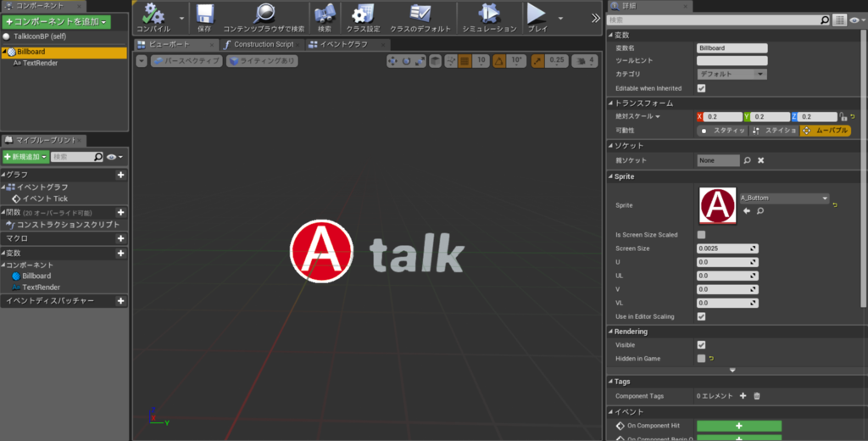Image resolution: width=868 pixels, height=441 pixels.
Task: Select scale mode icon in viewport
Action: pos(420,61)
